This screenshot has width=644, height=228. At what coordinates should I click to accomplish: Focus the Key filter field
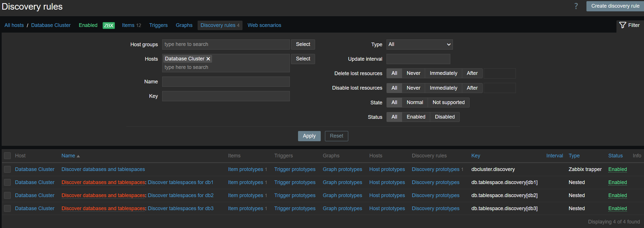pyautogui.click(x=226, y=96)
